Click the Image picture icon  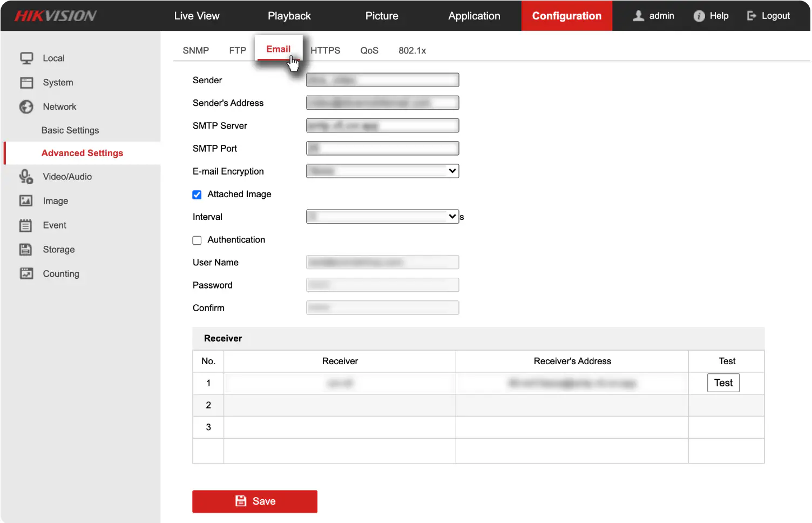[26, 201]
